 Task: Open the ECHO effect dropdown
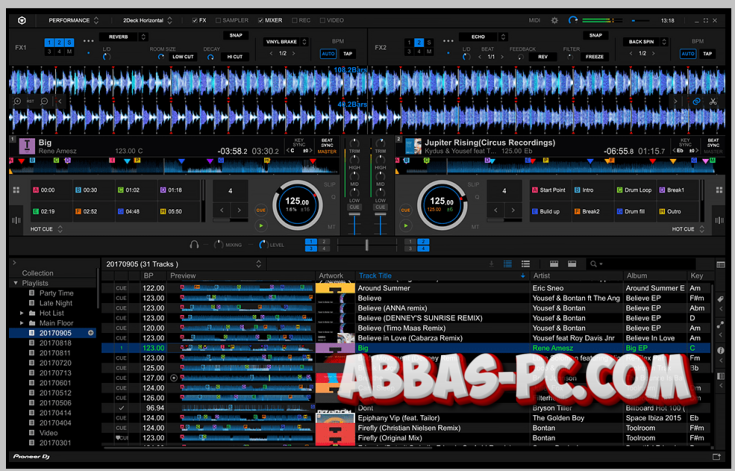pos(483,37)
